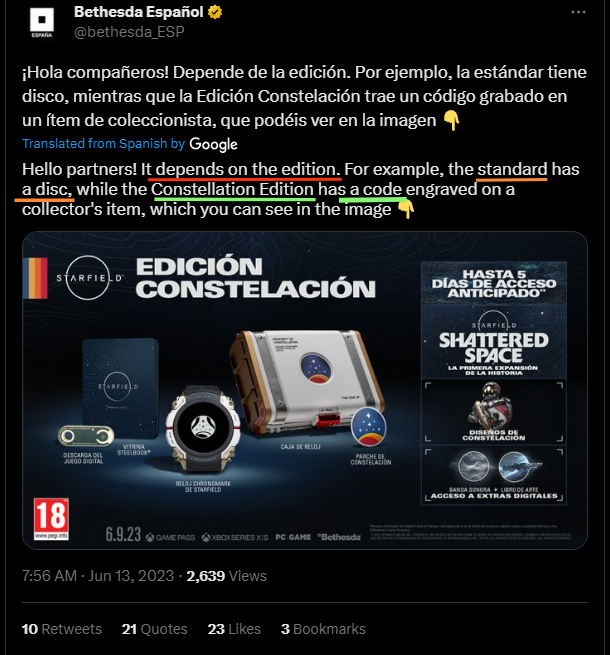View the 23 Likes list
Screen dimensions: 610x655
234,629
